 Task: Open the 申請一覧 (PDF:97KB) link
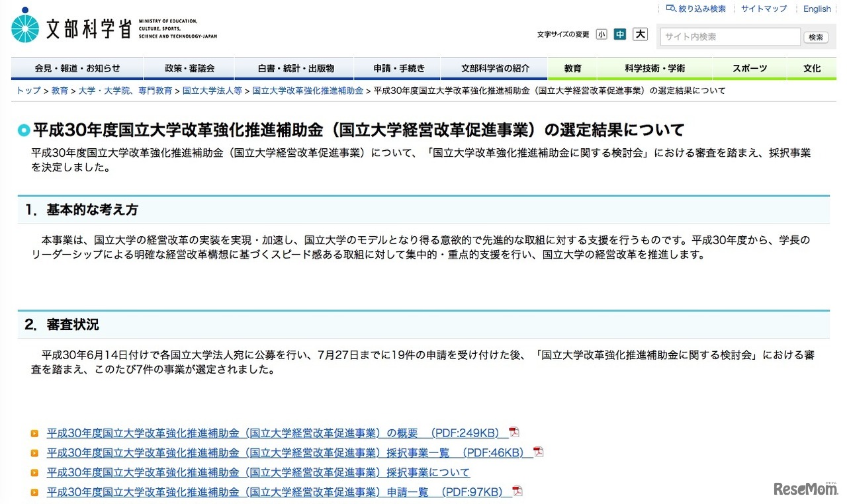[x=279, y=492]
